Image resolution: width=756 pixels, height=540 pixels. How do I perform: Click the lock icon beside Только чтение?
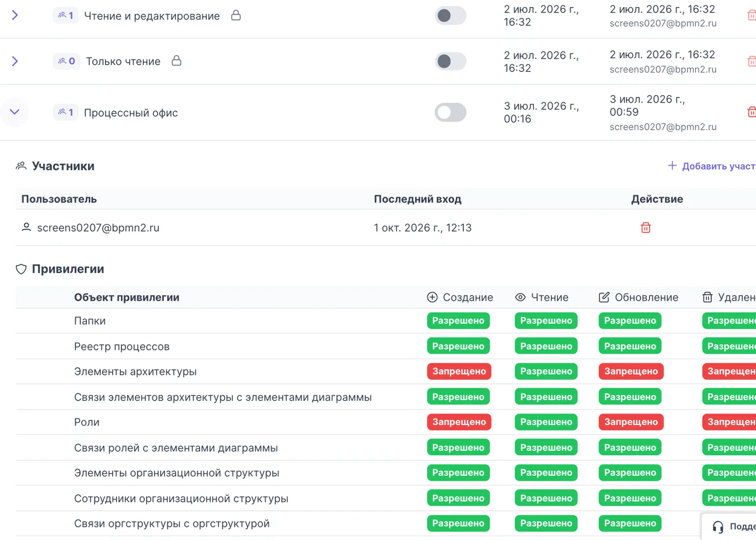coord(177,60)
